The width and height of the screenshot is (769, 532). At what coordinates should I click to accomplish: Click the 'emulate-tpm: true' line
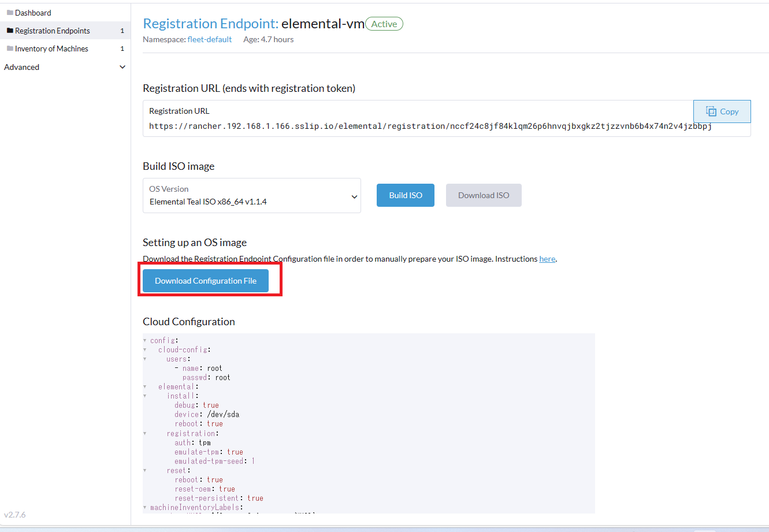209,452
